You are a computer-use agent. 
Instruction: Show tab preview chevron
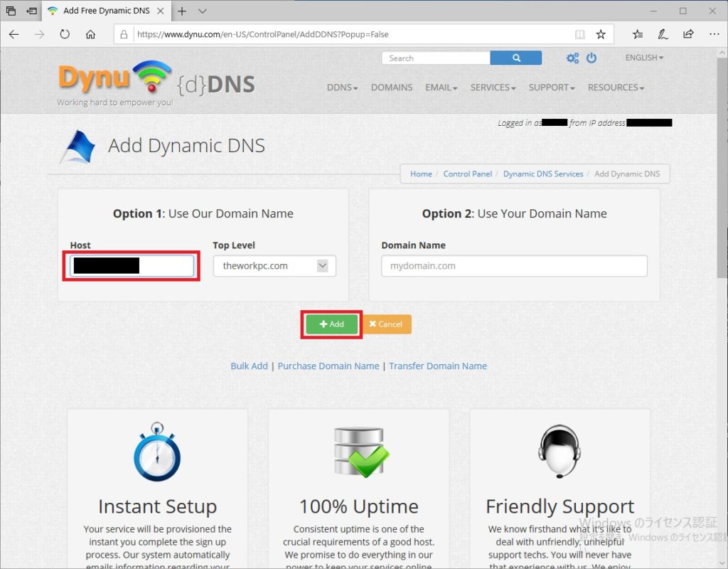tap(203, 11)
